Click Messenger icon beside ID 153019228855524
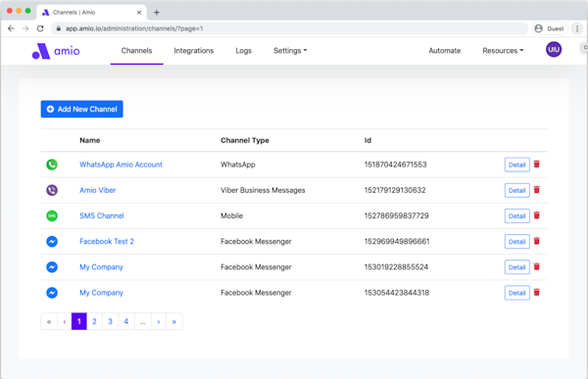588x379 pixels. coord(52,267)
